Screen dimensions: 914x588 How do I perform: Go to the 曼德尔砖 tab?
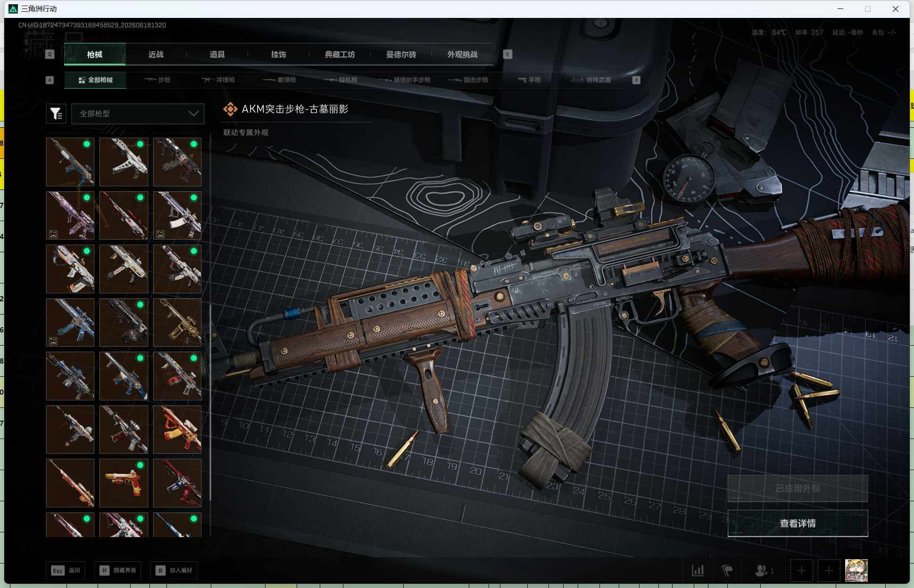click(x=401, y=54)
